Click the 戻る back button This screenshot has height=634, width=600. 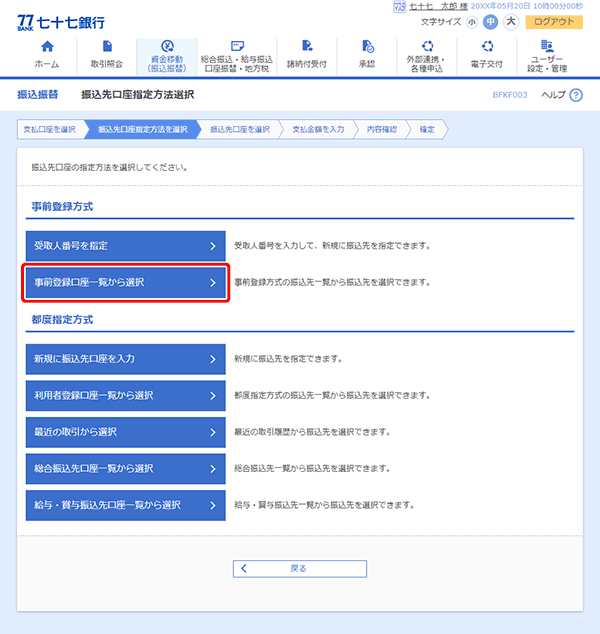click(300, 568)
